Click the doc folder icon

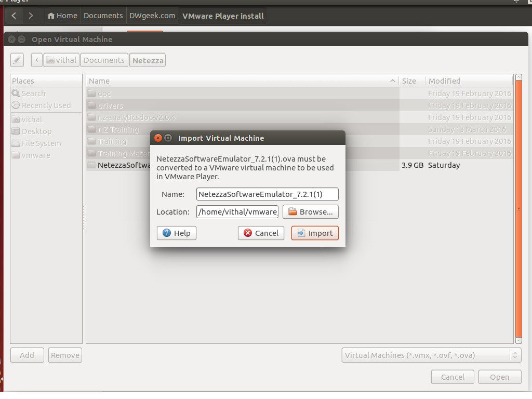[x=91, y=94]
